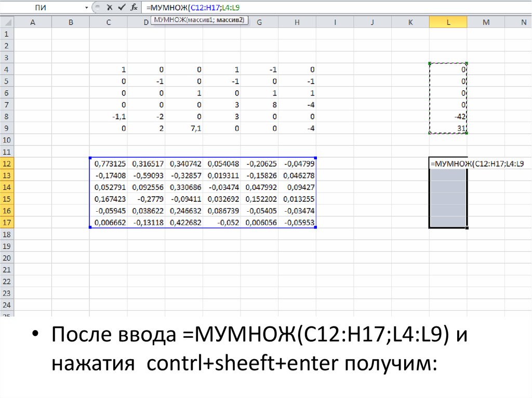
Task: Select the column L header
Action: tap(448, 22)
